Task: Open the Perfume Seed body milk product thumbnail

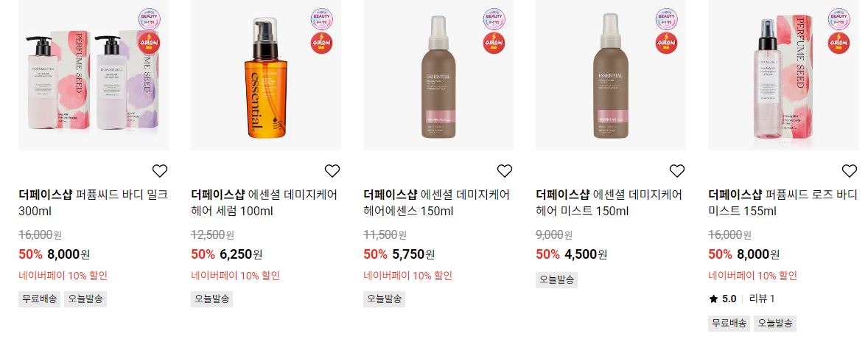Action: (94, 74)
